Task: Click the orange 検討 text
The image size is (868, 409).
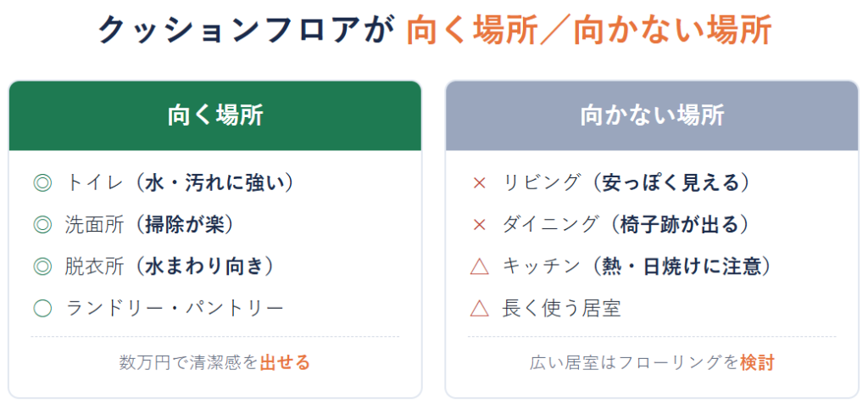Action: point(757,362)
